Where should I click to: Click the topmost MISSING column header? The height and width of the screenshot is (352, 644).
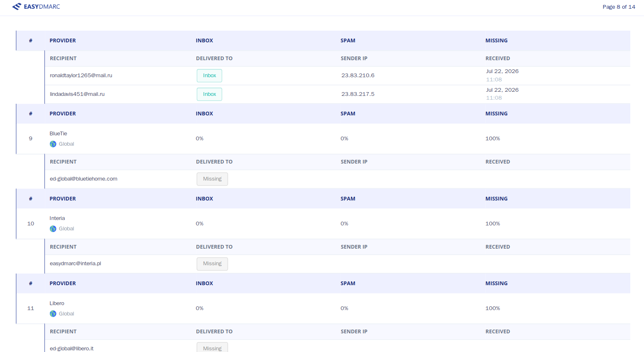[x=497, y=41]
